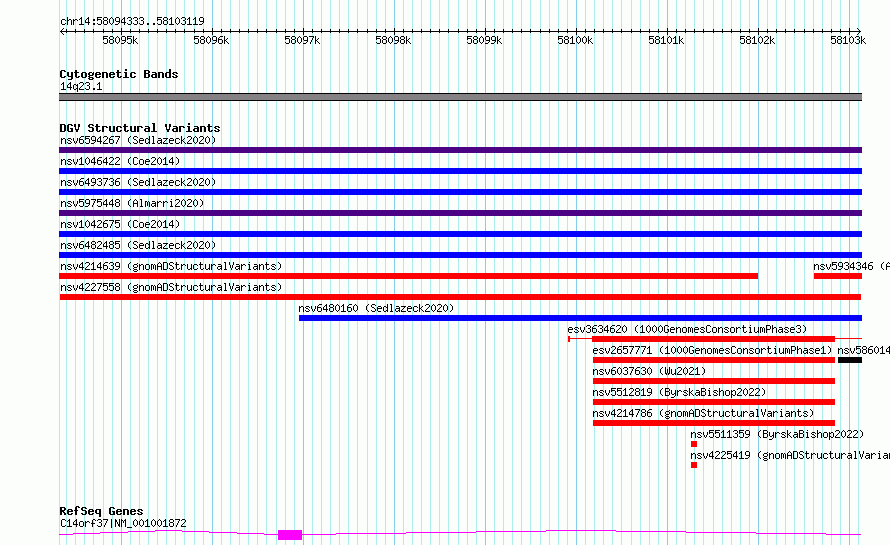Screen dimensions: 890x545
Task: Click the nsv5512819 (ByrskaBishop2022) label
Action: [679, 392]
